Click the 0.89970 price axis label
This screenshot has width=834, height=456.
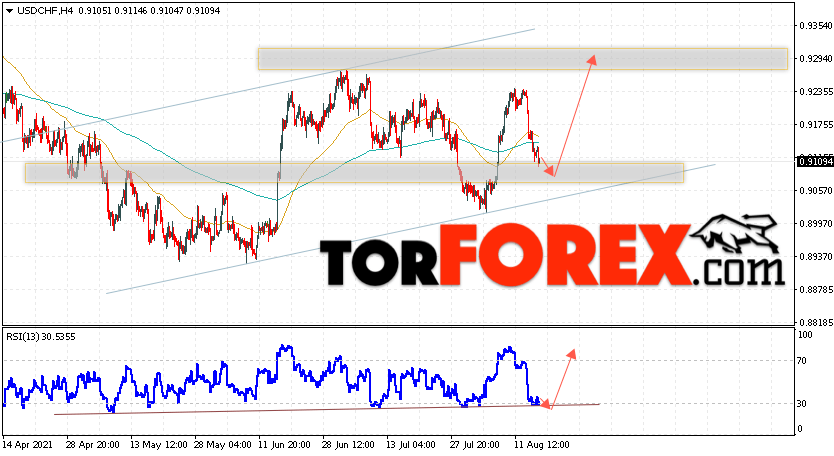[x=816, y=223]
